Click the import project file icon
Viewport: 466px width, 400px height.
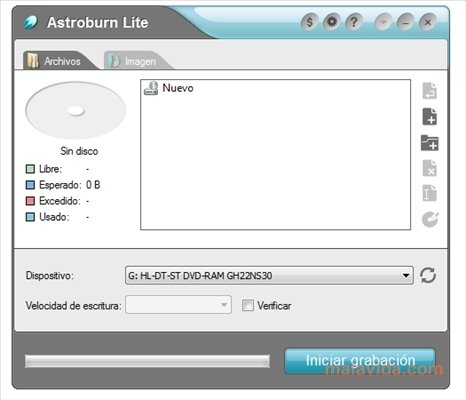[x=430, y=91]
